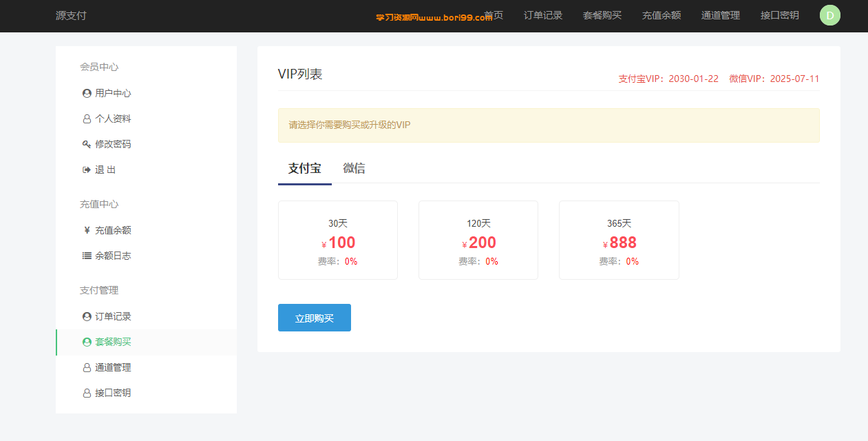The image size is (868, 441).
Task: Click the 用户中心 user icon in sidebar
Action: (x=87, y=93)
